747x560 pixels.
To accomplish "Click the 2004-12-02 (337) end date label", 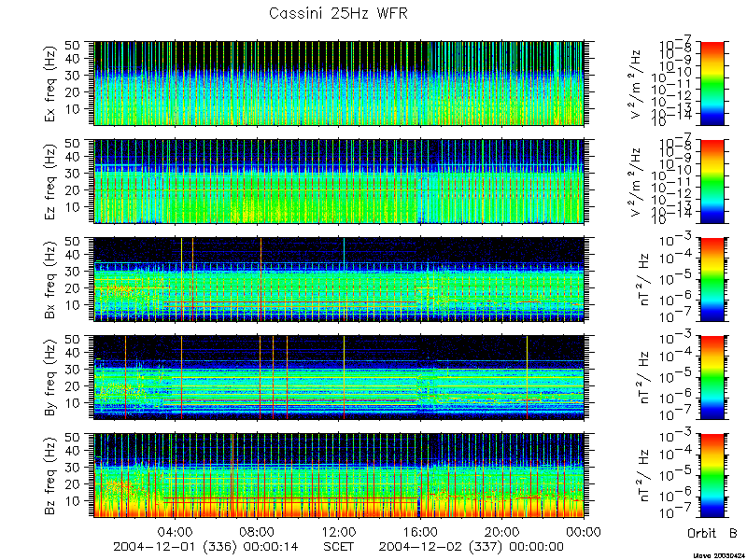I will [440, 546].
